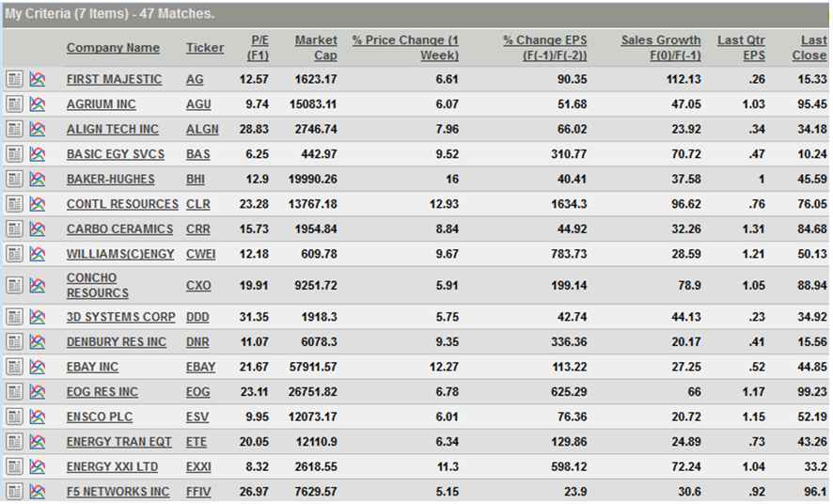Open report icon for DENBURY RES INC

[14, 342]
